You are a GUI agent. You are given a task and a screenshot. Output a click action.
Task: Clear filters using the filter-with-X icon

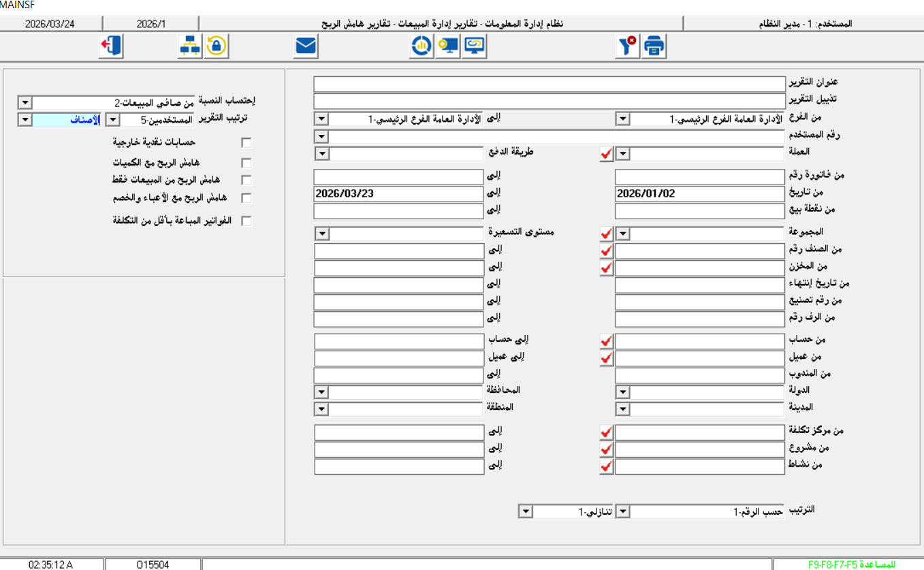click(x=626, y=46)
